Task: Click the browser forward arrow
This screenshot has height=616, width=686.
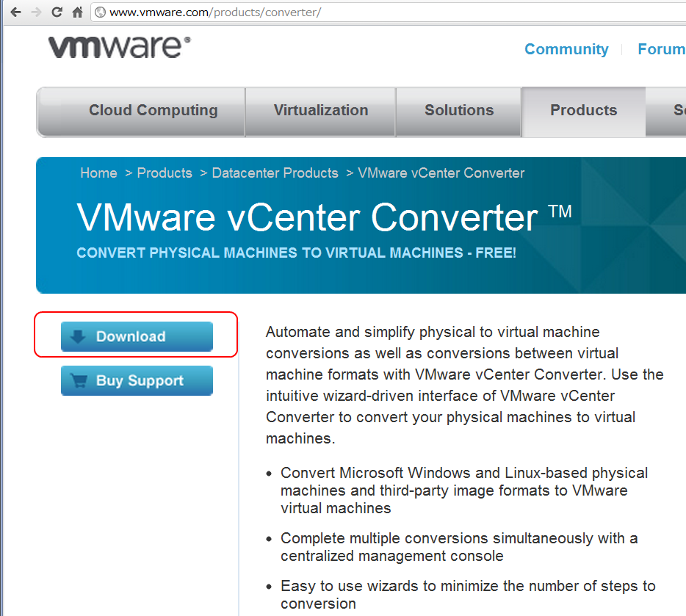Action: tap(36, 12)
